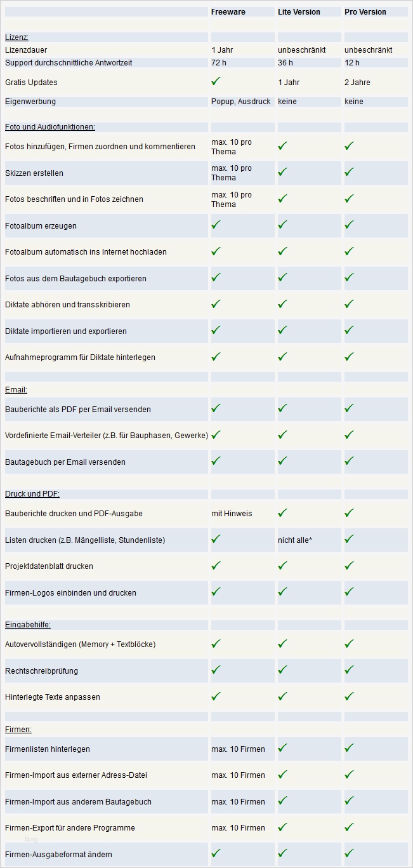Click Pro Version checkmark for Hinterlegte Texte anpassen
Image resolution: width=413 pixels, height=868 pixels.
[x=350, y=696]
